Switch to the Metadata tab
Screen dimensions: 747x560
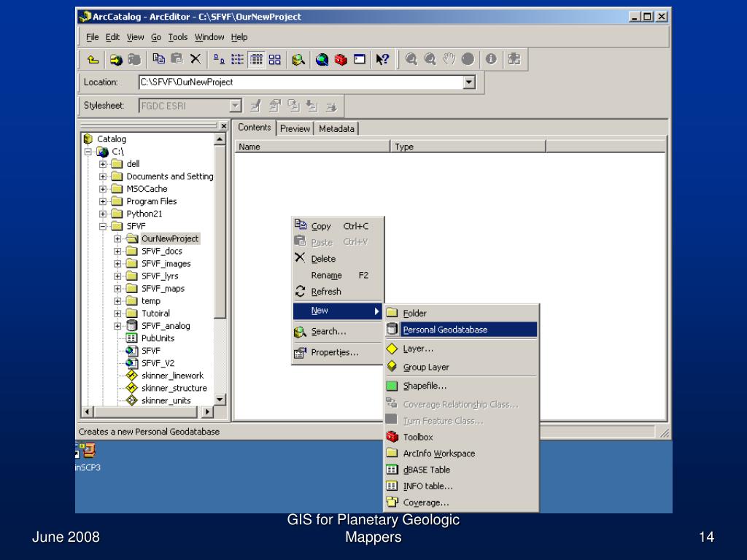pyautogui.click(x=336, y=128)
